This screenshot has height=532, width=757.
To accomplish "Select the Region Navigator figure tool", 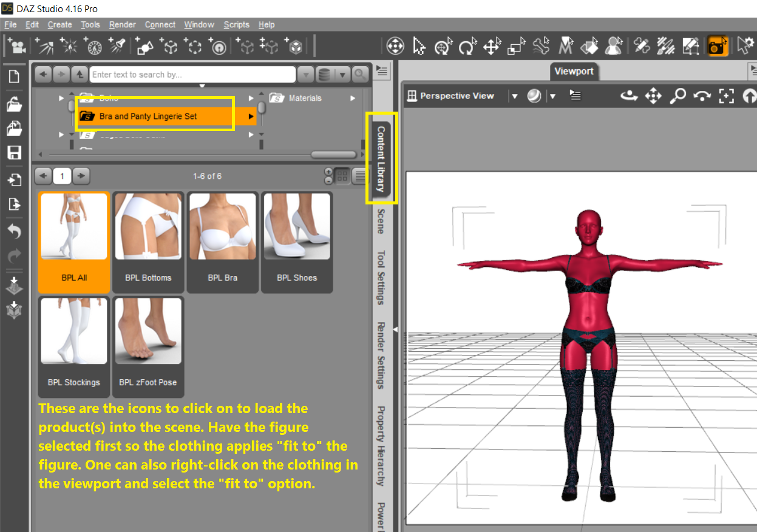I will [614, 46].
